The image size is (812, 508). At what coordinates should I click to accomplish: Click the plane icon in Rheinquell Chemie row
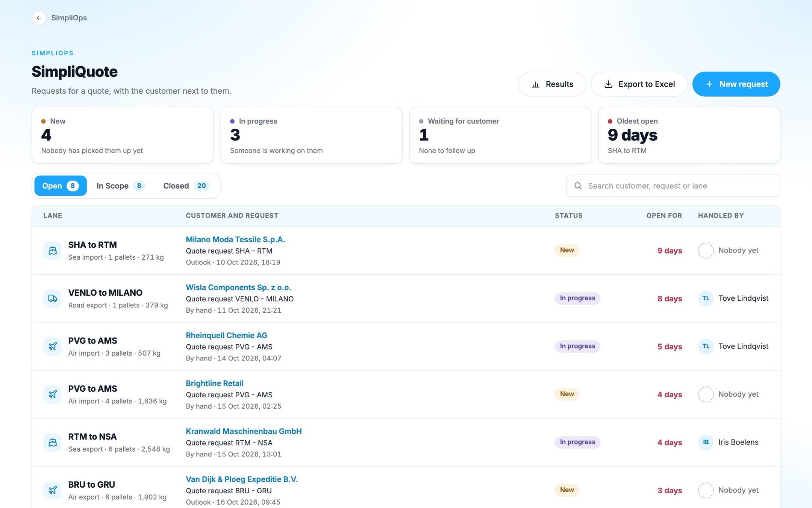(x=53, y=346)
